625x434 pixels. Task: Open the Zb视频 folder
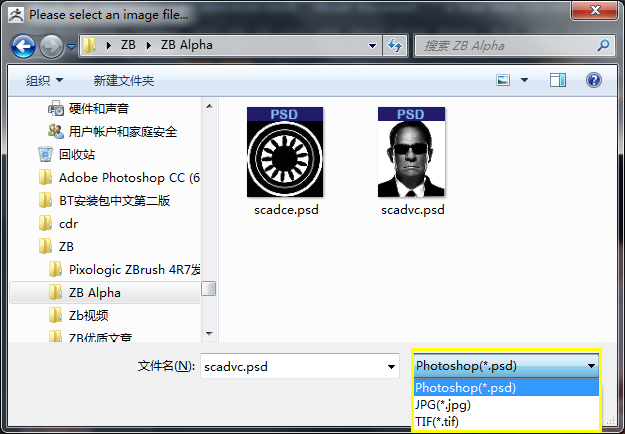coord(88,316)
